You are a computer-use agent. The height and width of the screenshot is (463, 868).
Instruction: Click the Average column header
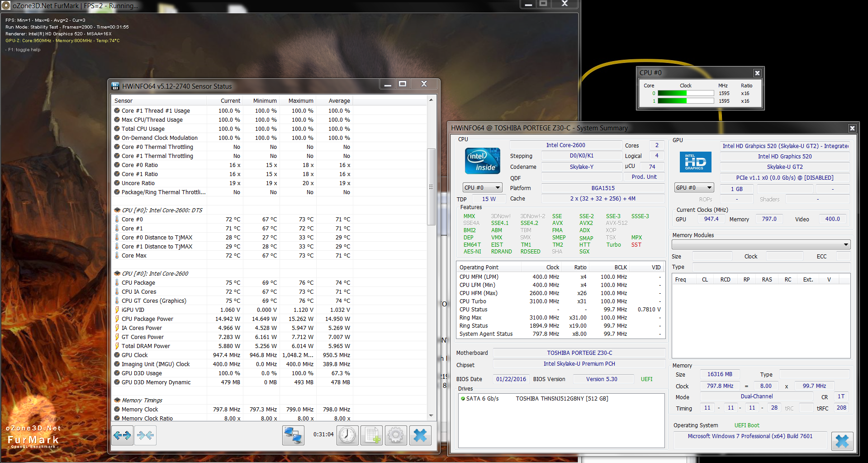click(334, 101)
